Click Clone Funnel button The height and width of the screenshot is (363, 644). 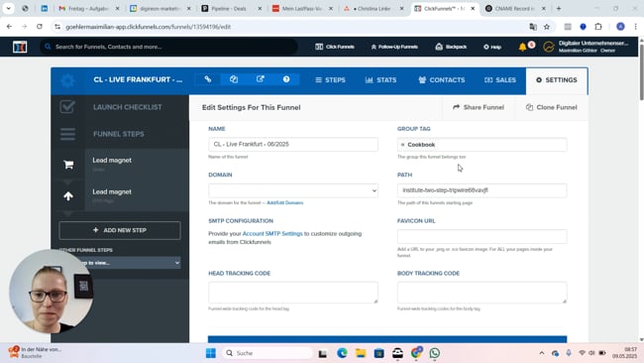click(x=552, y=107)
